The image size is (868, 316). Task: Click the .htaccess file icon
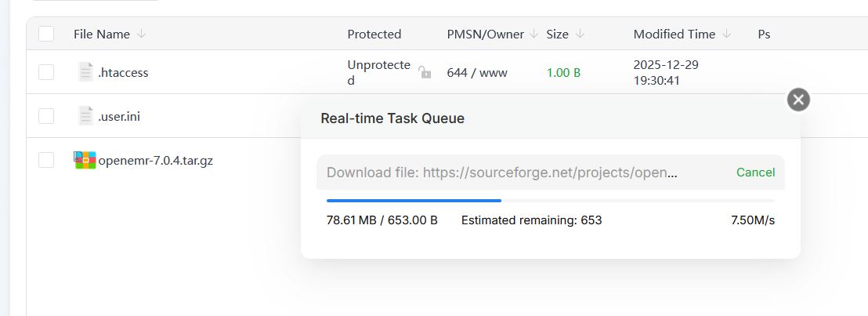[x=86, y=72]
